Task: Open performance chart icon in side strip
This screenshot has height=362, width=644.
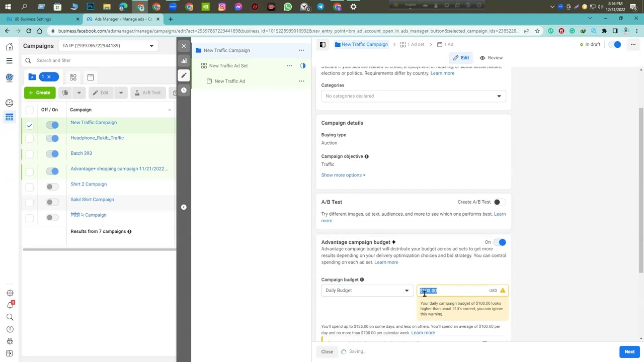Action: pos(184,61)
